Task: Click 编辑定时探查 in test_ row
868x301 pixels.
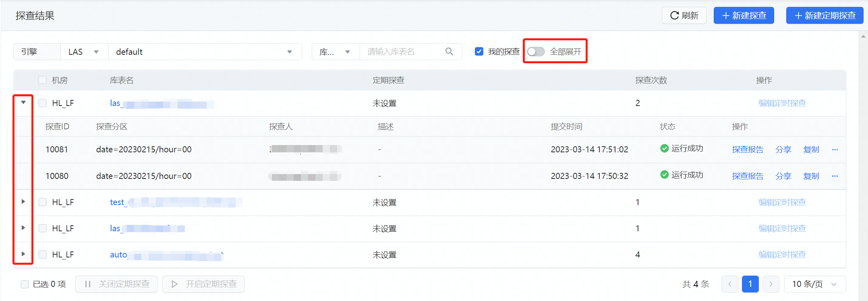Action: (x=782, y=202)
